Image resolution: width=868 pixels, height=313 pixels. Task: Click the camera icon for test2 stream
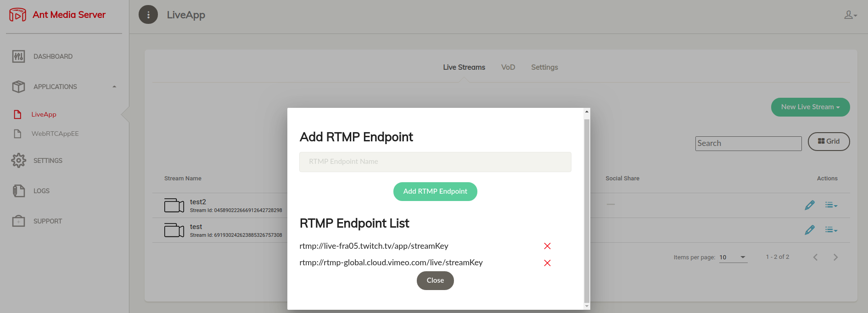174,205
